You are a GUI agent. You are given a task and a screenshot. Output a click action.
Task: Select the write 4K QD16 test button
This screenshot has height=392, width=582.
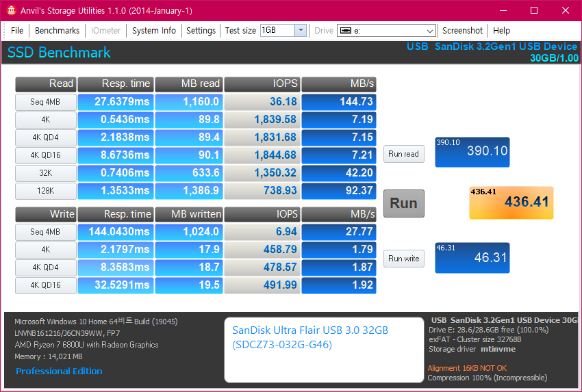[46, 285]
